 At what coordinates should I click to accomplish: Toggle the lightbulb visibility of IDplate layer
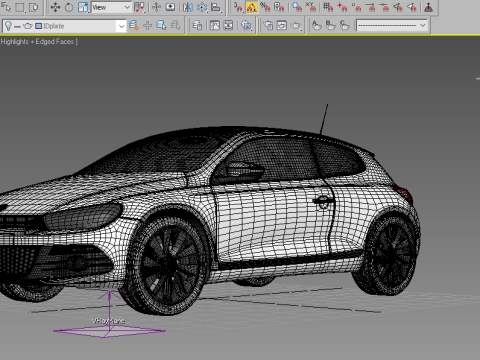coord(8,26)
